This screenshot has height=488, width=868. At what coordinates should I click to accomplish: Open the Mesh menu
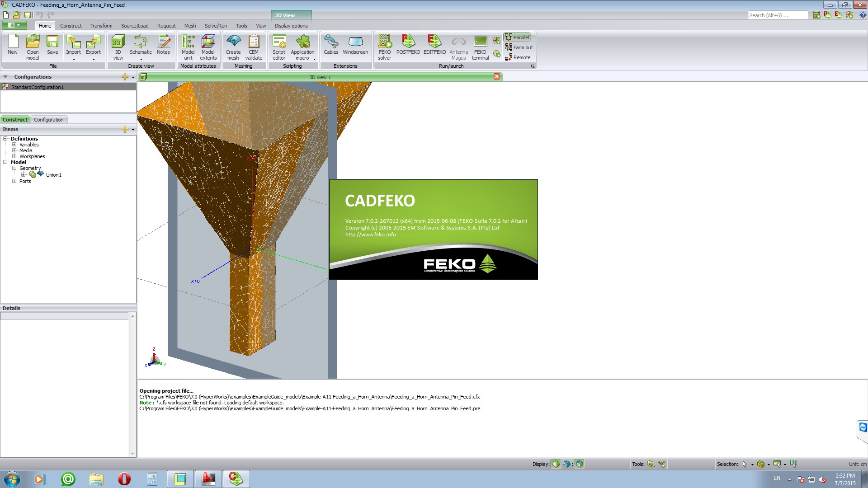(189, 26)
